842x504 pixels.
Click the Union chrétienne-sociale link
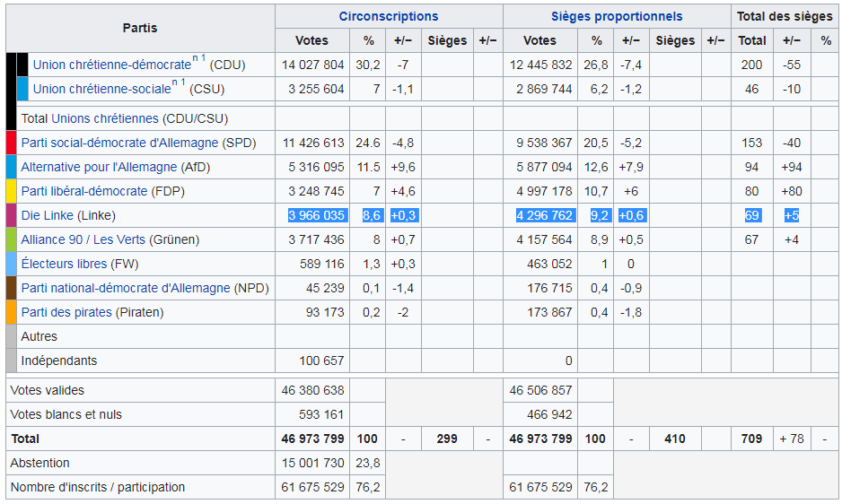point(101,89)
